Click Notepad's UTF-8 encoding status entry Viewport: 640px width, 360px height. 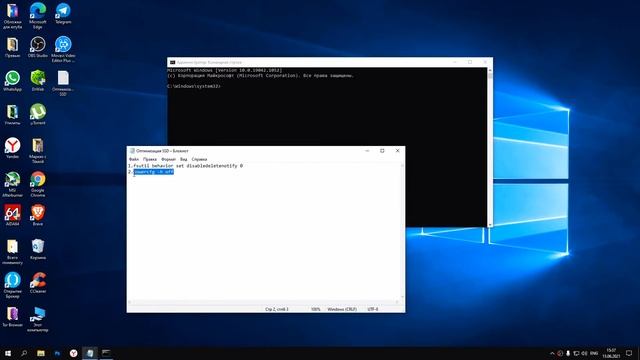[x=373, y=309]
